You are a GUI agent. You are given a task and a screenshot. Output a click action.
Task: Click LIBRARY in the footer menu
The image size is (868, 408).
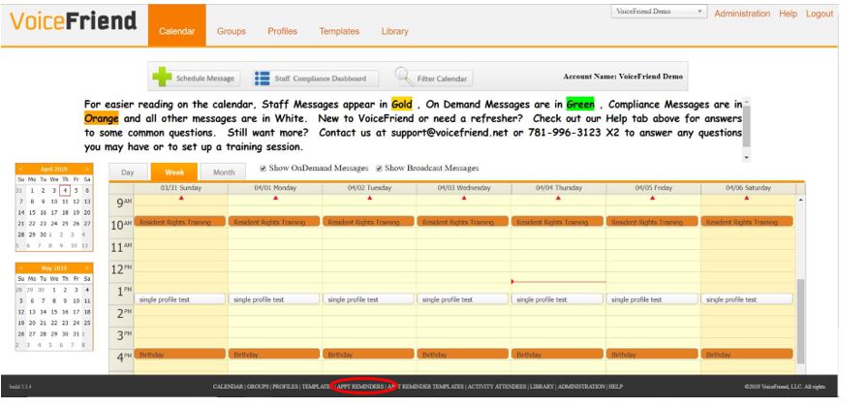pos(542,387)
